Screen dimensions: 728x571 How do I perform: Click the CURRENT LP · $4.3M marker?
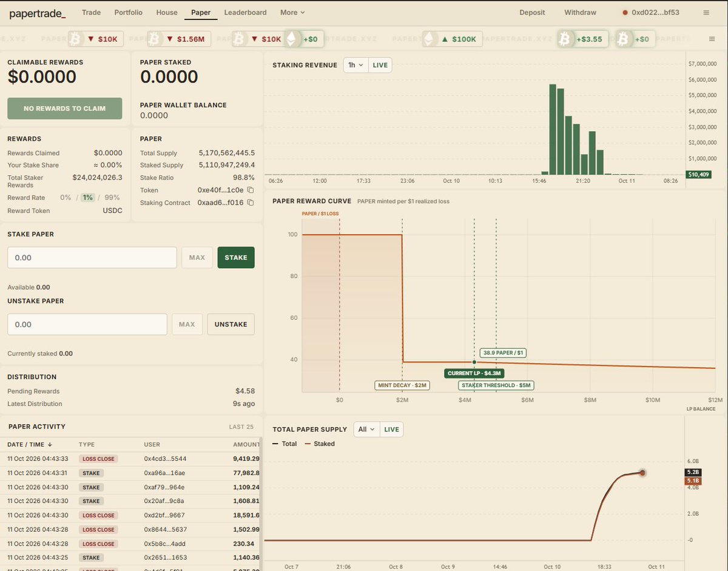[474, 373]
